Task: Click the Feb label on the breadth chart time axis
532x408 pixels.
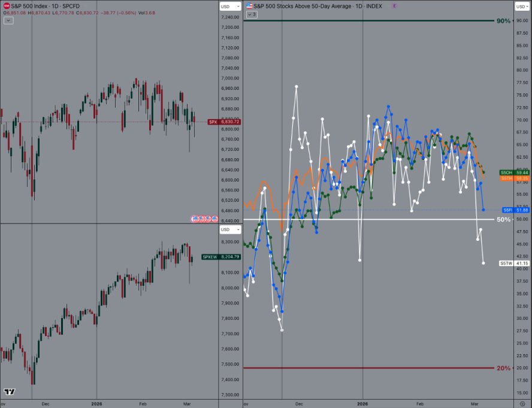Action: [x=420, y=404]
